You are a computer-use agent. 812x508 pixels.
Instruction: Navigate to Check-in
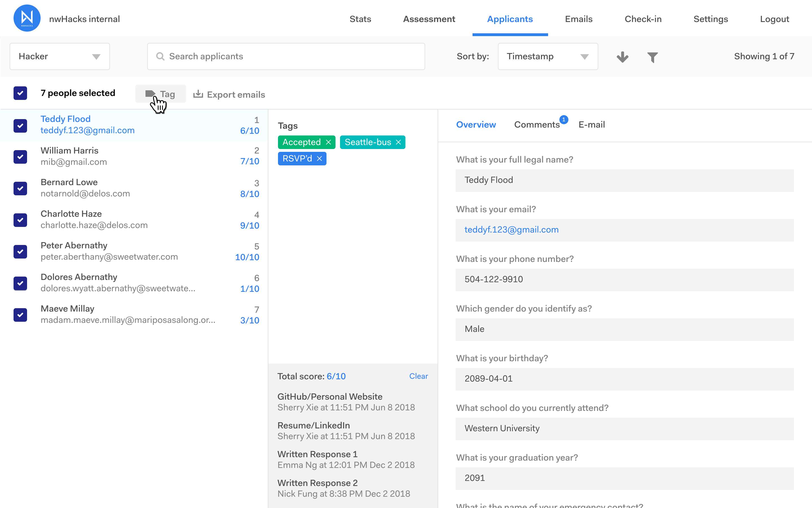tap(643, 19)
